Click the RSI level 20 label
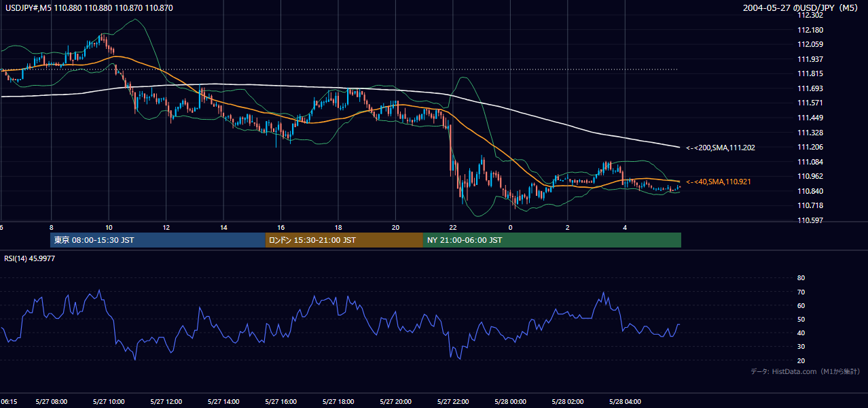The width and height of the screenshot is (868, 408). (801, 360)
